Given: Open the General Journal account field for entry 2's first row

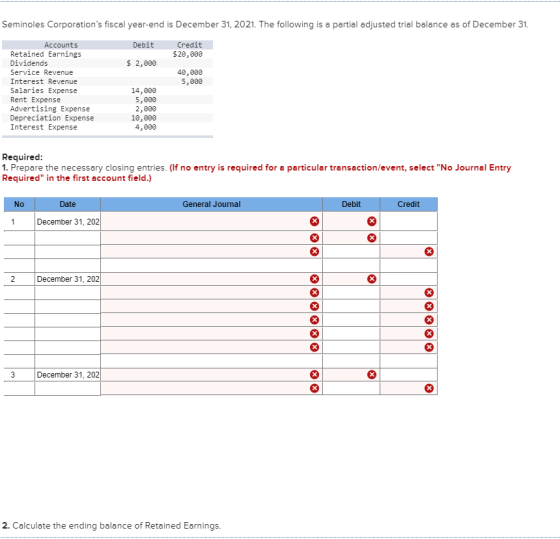Looking at the screenshot, I should (211, 279).
